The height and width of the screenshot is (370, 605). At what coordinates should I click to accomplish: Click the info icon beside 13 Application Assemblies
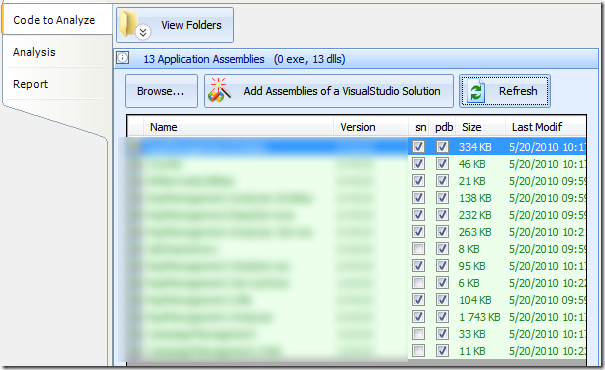tap(123, 58)
